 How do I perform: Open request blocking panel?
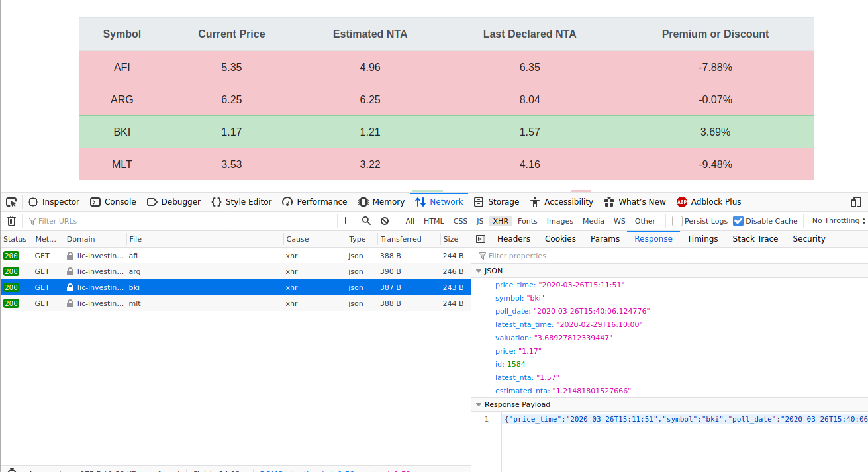coord(385,221)
